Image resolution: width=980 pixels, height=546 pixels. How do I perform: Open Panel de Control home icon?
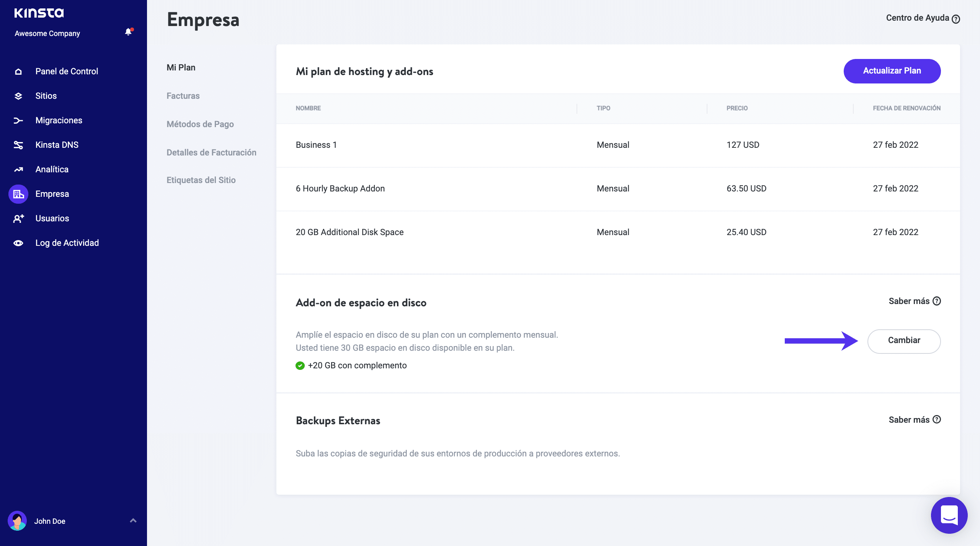[18, 72]
